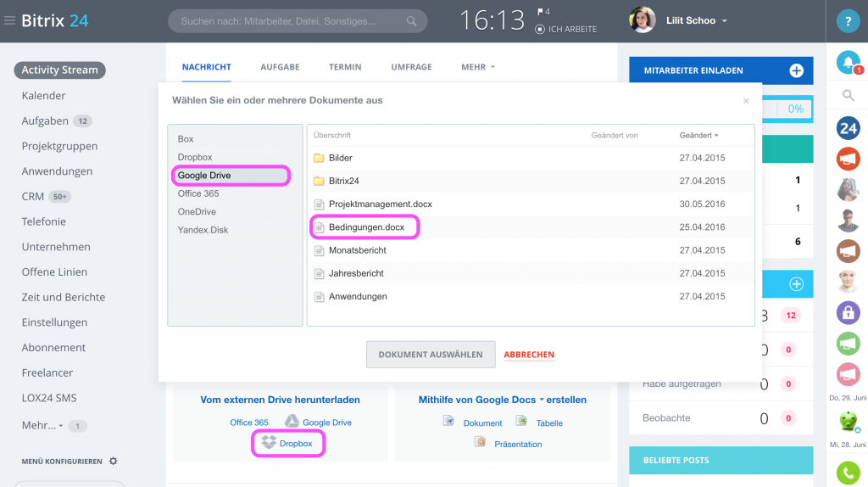Click Office 365 link below dialog

pos(249,423)
